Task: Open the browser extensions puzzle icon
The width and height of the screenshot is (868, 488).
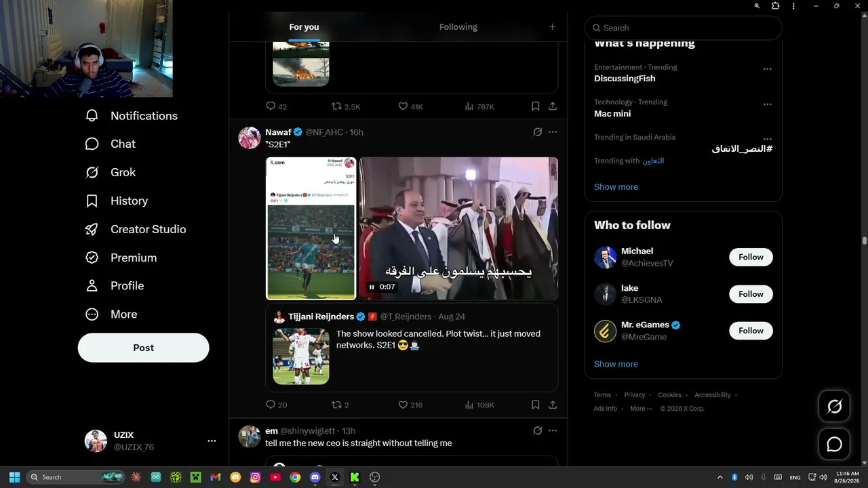Action: [776, 6]
